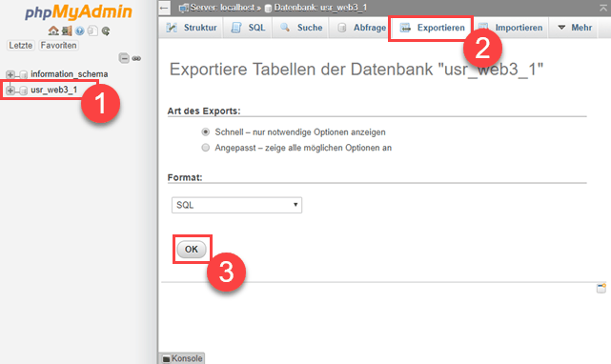Expand the information_schema tree node
This screenshot has width=611, height=364.
pos(10,74)
